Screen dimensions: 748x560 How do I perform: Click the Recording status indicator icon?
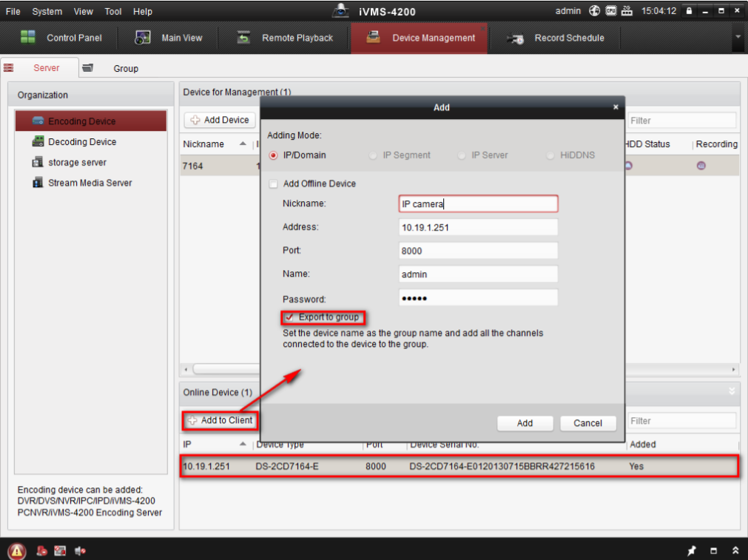(701, 166)
